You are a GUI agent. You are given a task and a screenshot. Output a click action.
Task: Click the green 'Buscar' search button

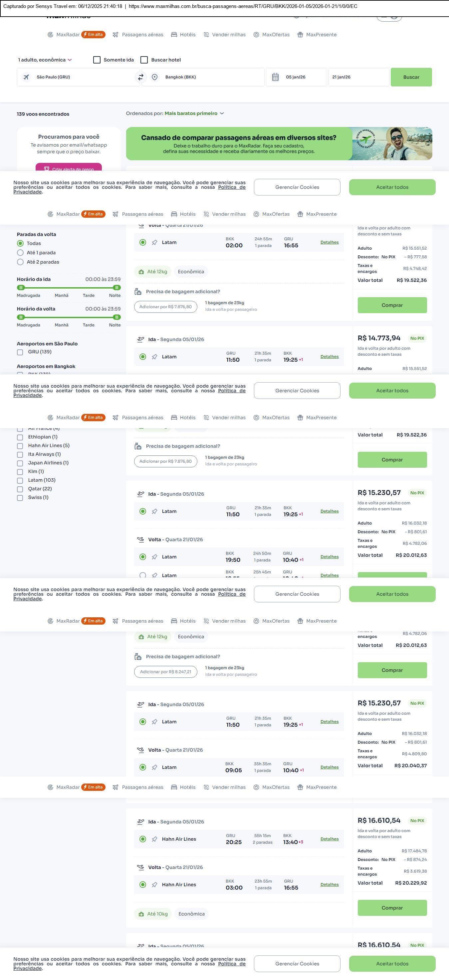tap(411, 77)
